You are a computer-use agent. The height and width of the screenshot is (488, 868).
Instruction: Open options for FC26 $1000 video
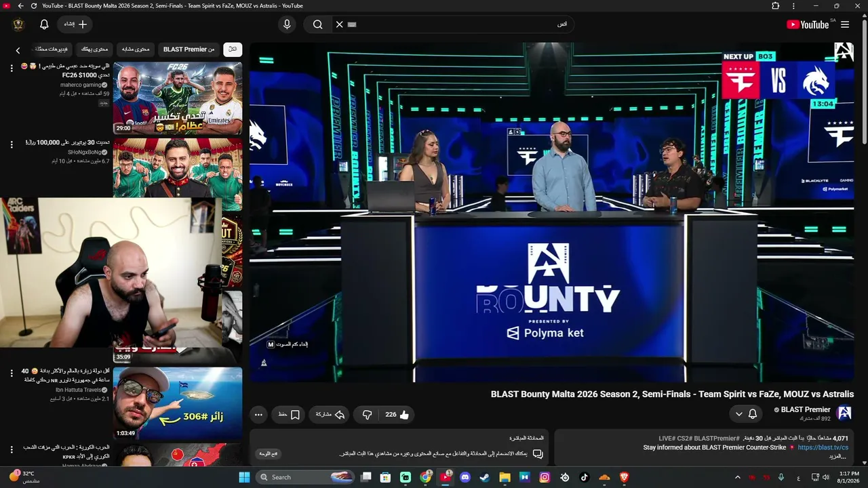(x=12, y=68)
